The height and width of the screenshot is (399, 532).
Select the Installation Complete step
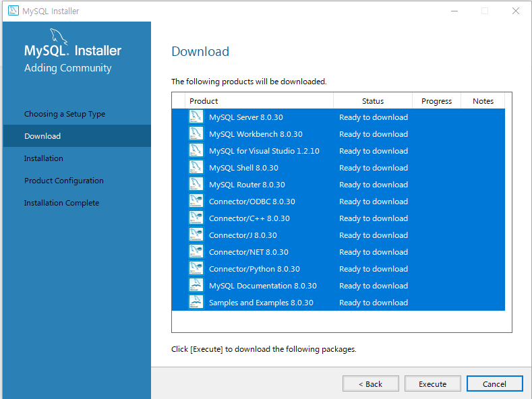pos(61,203)
